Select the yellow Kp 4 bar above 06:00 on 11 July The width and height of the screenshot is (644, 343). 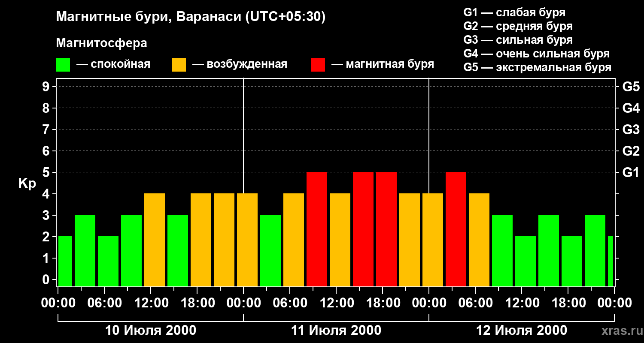click(x=294, y=240)
